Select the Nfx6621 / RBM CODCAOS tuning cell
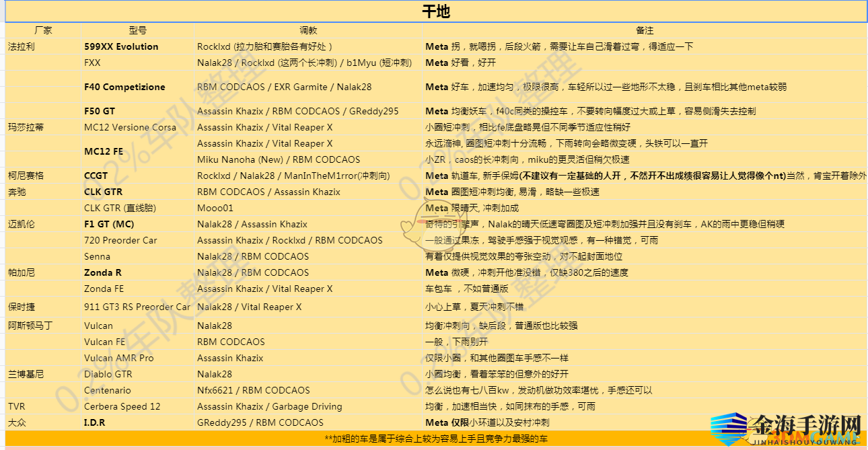 [x=308, y=390]
